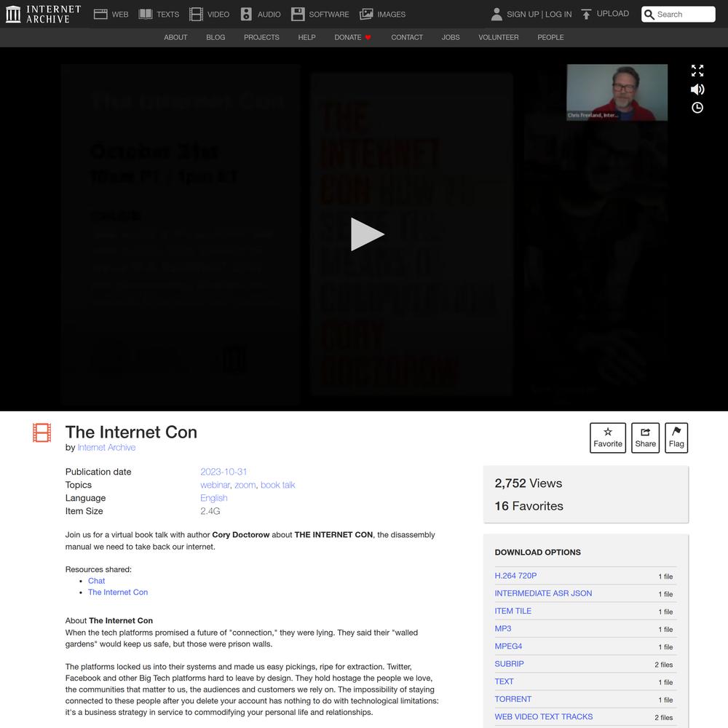The image size is (728, 728).
Task: Click the Software floppy disk icon
Action: pos(298,14)
